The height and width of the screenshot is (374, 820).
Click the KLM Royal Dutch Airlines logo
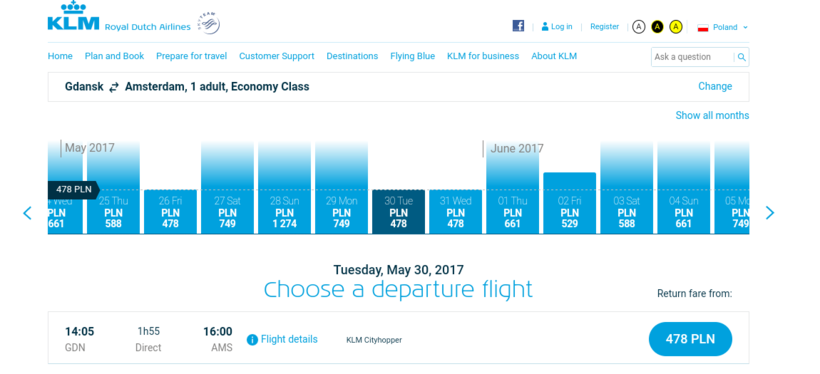point(119,17)
